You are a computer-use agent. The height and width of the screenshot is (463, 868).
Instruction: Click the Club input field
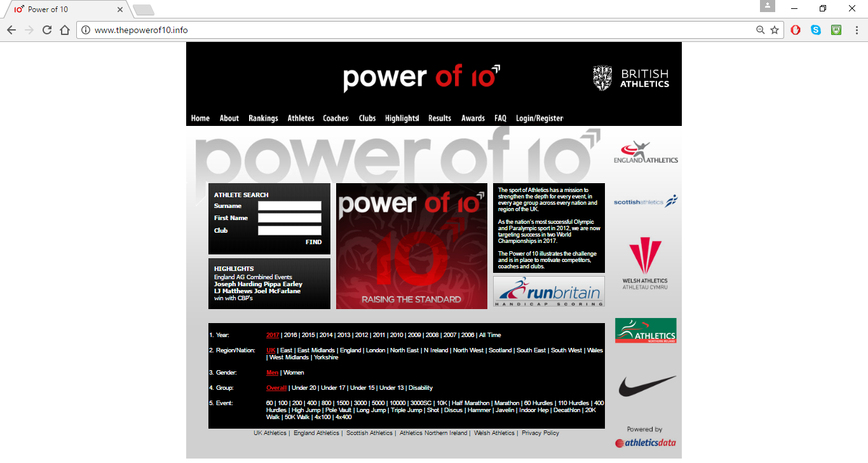point(290,231)
